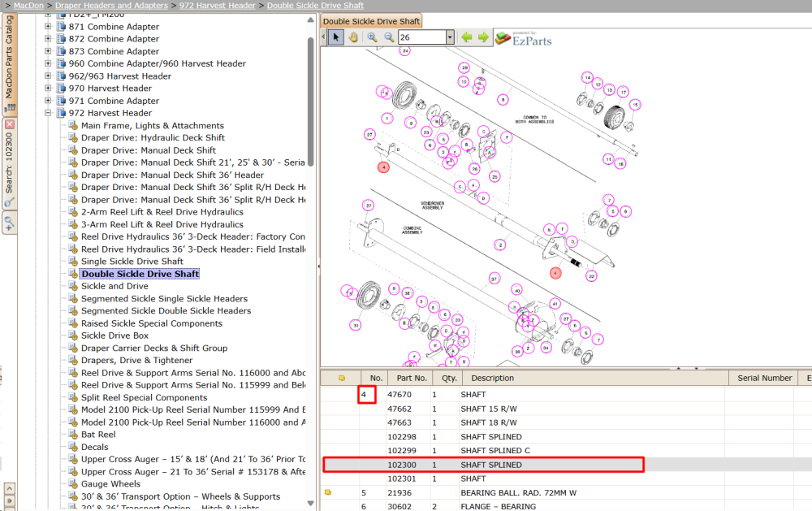Collapse the 972 Harvest Header tree node
The image size is (812, 511).
point(48,113)
